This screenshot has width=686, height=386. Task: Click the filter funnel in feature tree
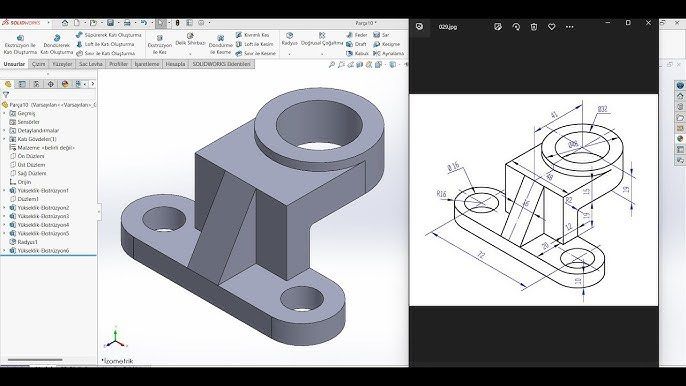click(6, 95)
